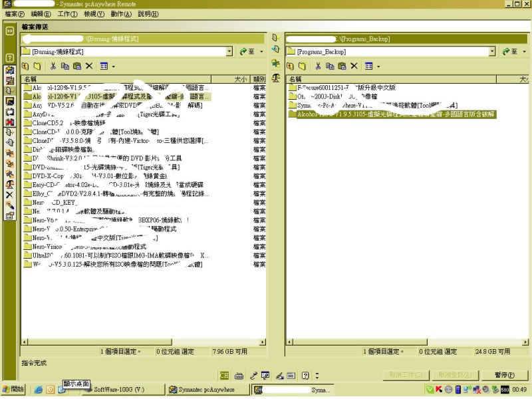Open right [Programs_Backup] path dropdown
The height and width of the screenshot is (399, 532).
[492, 52]
